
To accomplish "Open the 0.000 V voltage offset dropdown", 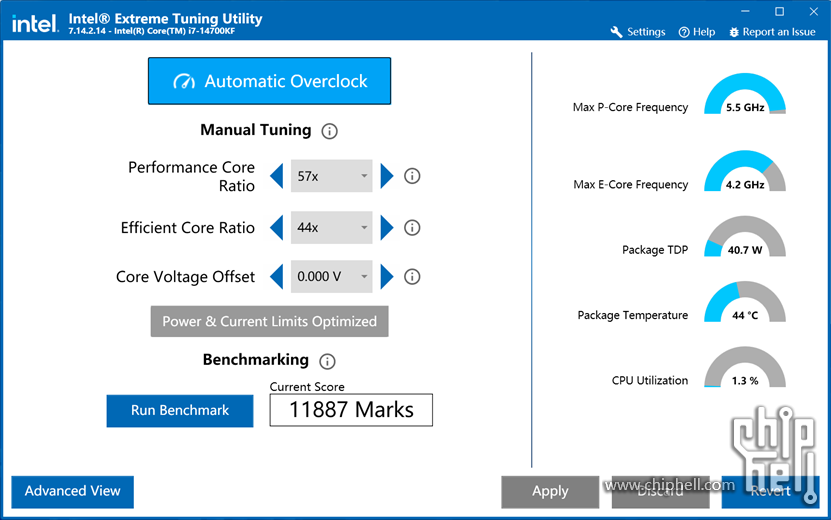I will [332, 277].
